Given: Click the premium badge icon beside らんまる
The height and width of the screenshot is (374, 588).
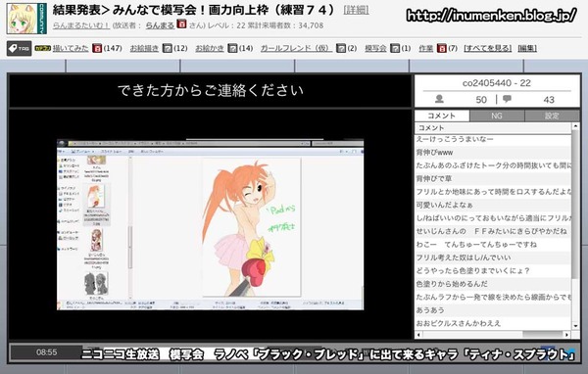Looking at the screenshot, I should [181, 24].
